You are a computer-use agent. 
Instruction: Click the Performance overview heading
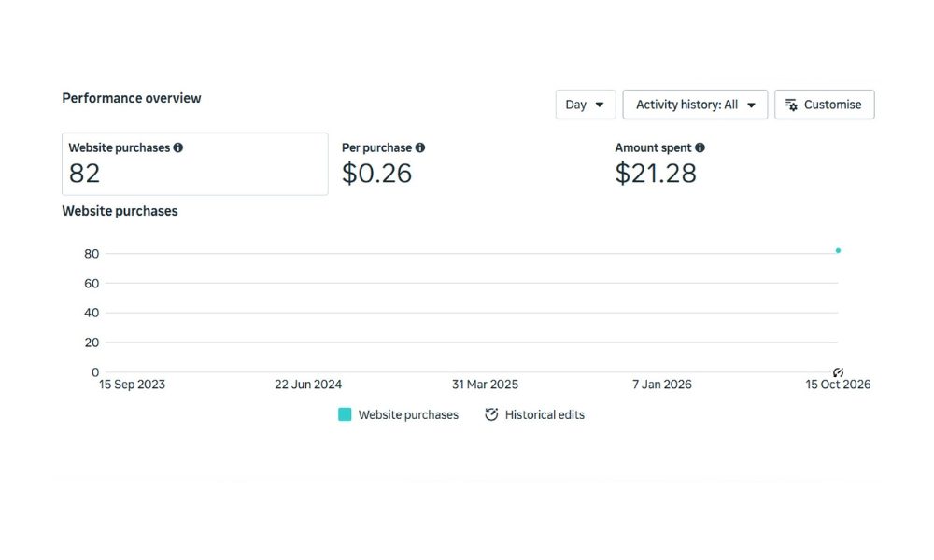132,98
